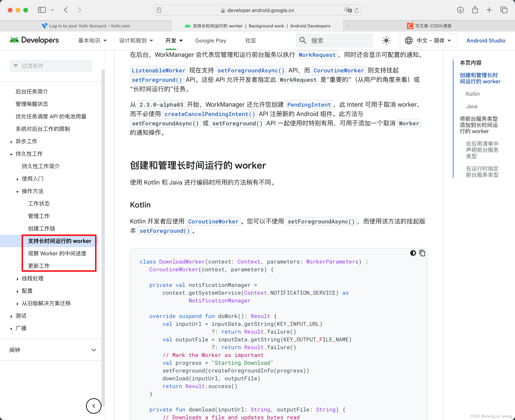The width and height of the screenshot is (515, 420).
Task: Go back to previous page
Action: [66, 10]
